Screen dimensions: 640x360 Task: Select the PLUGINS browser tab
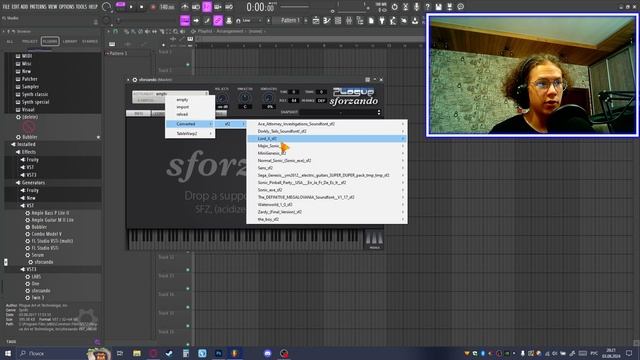pyautogui.click(x=50, y=41)
